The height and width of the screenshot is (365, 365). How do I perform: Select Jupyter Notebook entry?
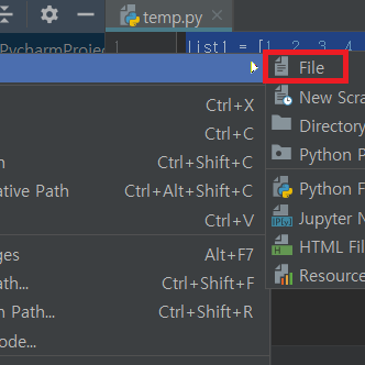coord(315,218)
